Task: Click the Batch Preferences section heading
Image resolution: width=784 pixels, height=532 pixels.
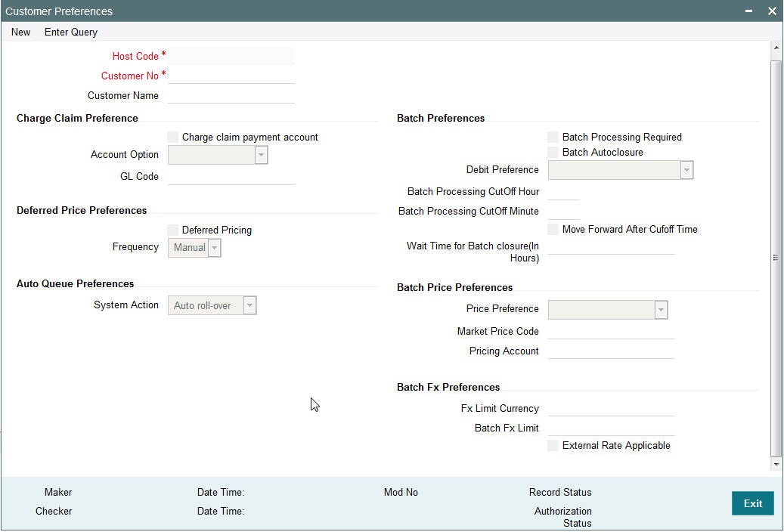Action: 441,119
